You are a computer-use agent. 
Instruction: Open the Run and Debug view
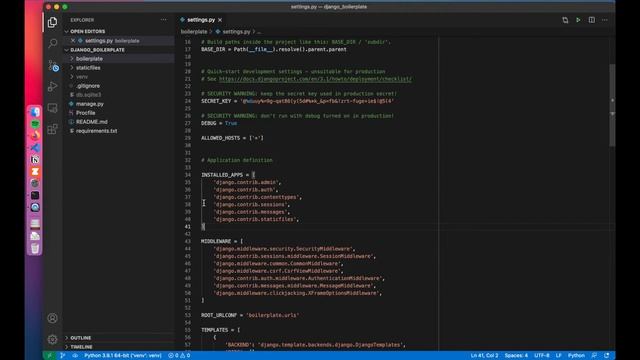52,86
